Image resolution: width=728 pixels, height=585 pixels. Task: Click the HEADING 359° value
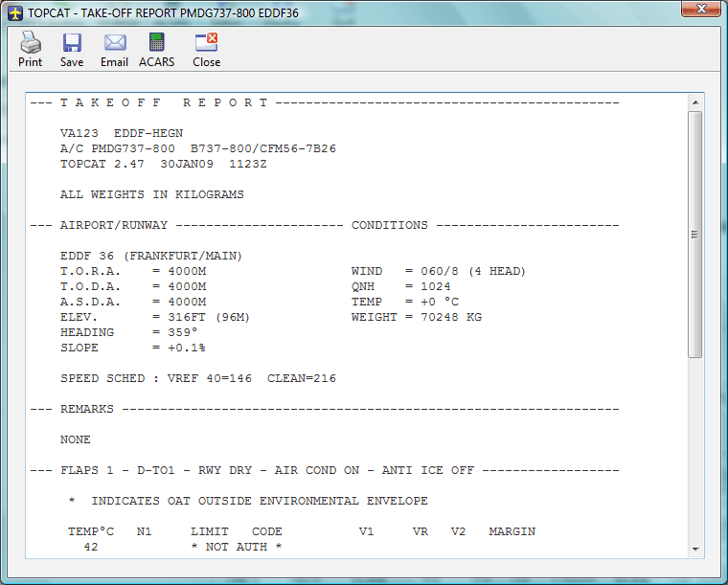pos(183,332)
